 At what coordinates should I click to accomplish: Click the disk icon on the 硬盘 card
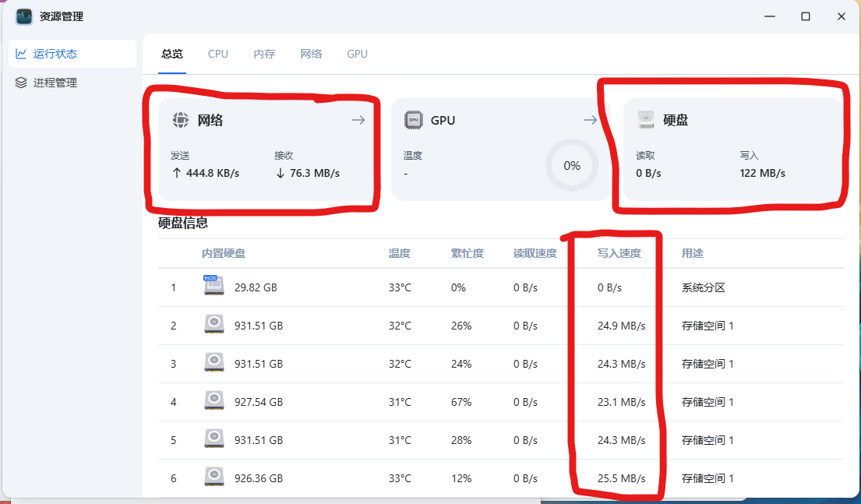pyautogui.click(x=645, y=120)
